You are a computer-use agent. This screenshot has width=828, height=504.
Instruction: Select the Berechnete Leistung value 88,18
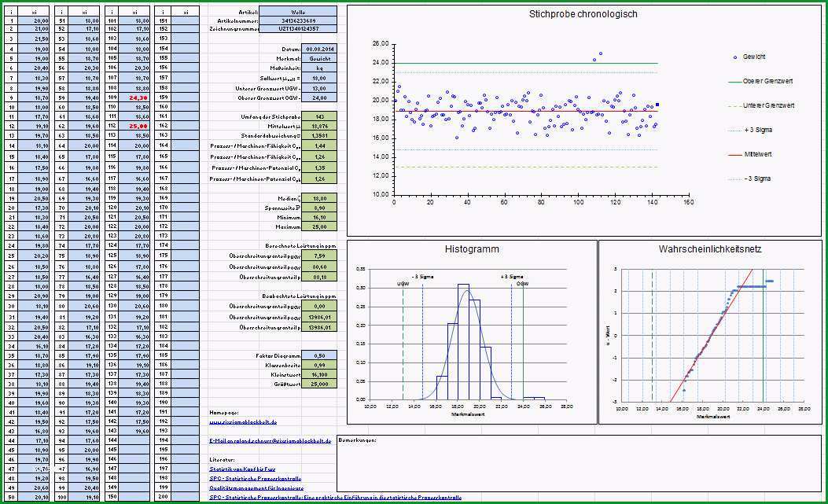(x=319, y=277)
